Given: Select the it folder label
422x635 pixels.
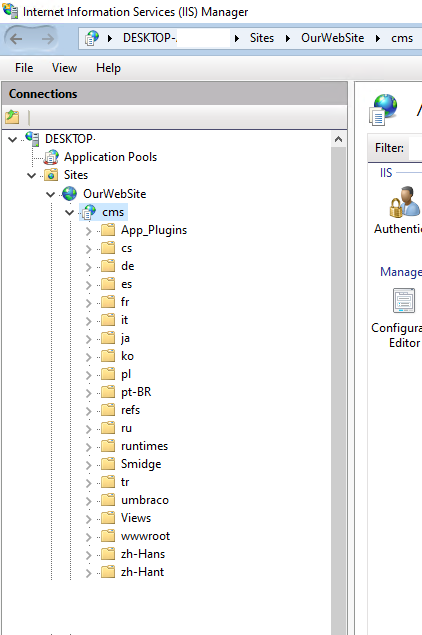Looking at the screenshot, I should coord(124,320).
